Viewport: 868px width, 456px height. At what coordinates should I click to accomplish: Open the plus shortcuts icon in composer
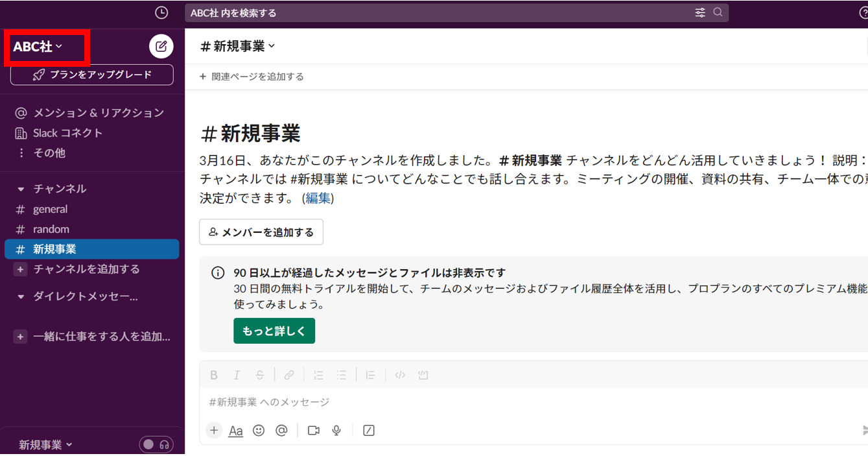pyautogui.click(x=214, y=430)
